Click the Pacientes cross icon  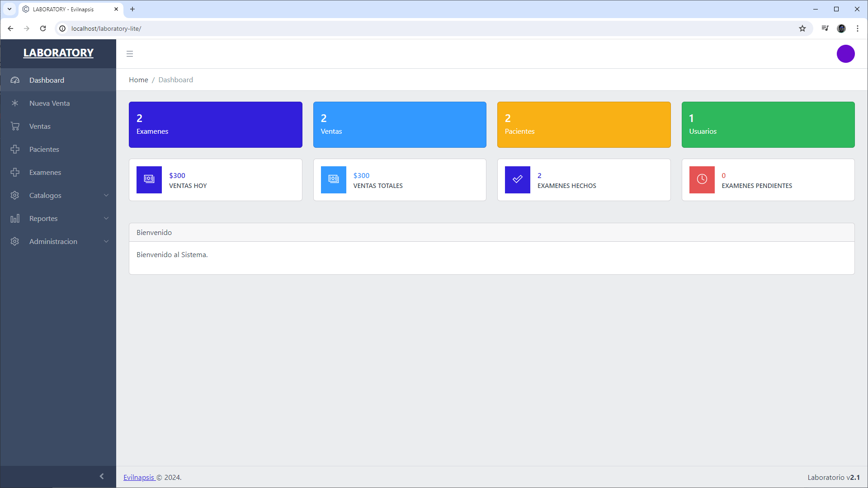click(15, 149)
